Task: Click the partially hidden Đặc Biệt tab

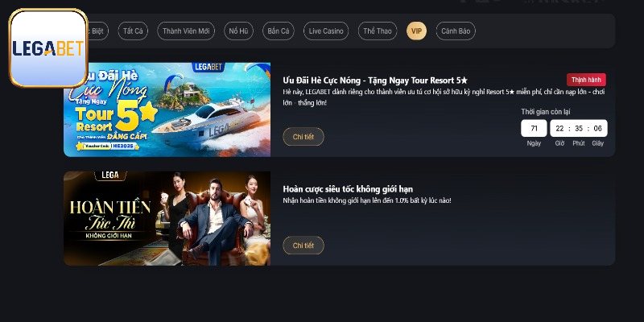Action: [98, 31]
